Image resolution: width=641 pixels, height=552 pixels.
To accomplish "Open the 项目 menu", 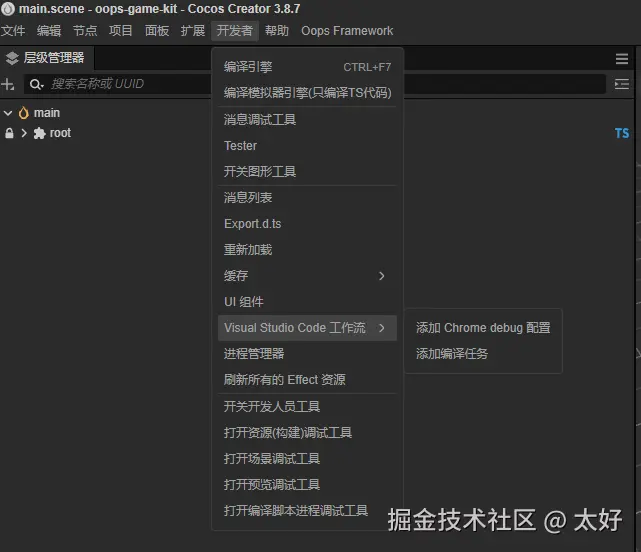I will [121, 31].
